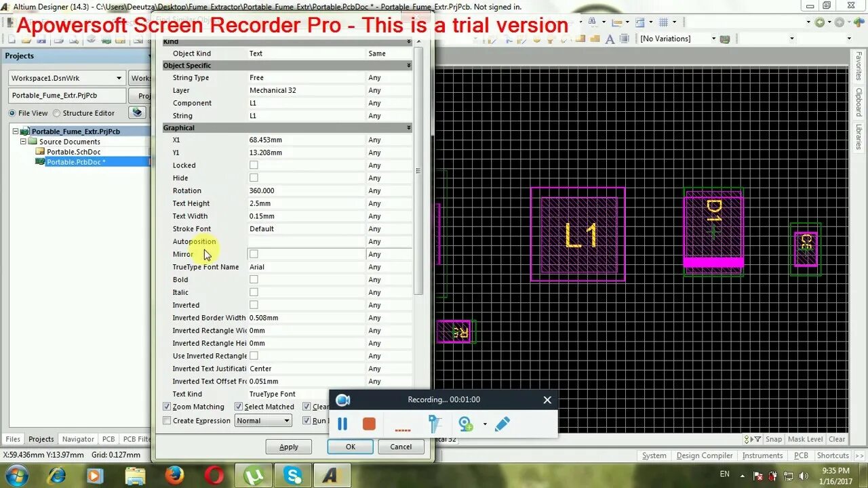Open Altium Designer taskbar icon

[331, 475]
